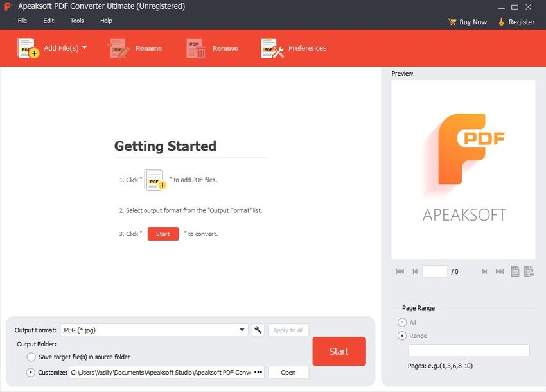Open the Add File(s) dropdown arrow
Screen dimensions: 546x392
pyautogui.click(x=84, y=47)
